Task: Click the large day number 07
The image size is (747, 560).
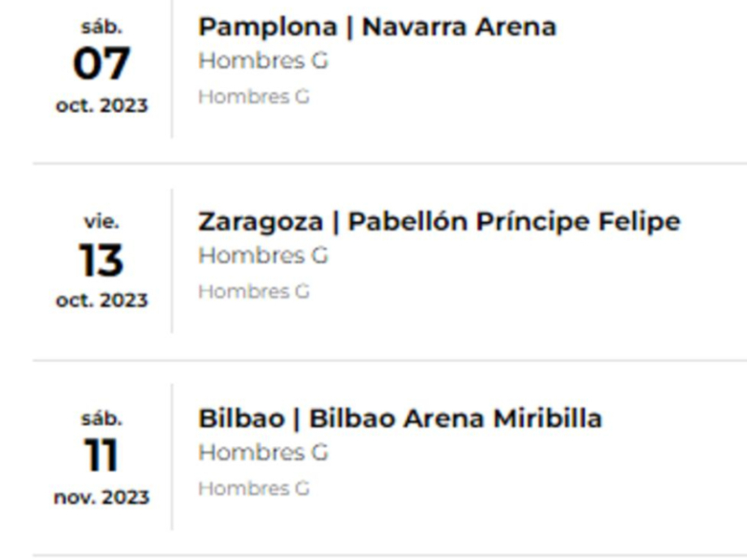Action: tap(101, 64)
